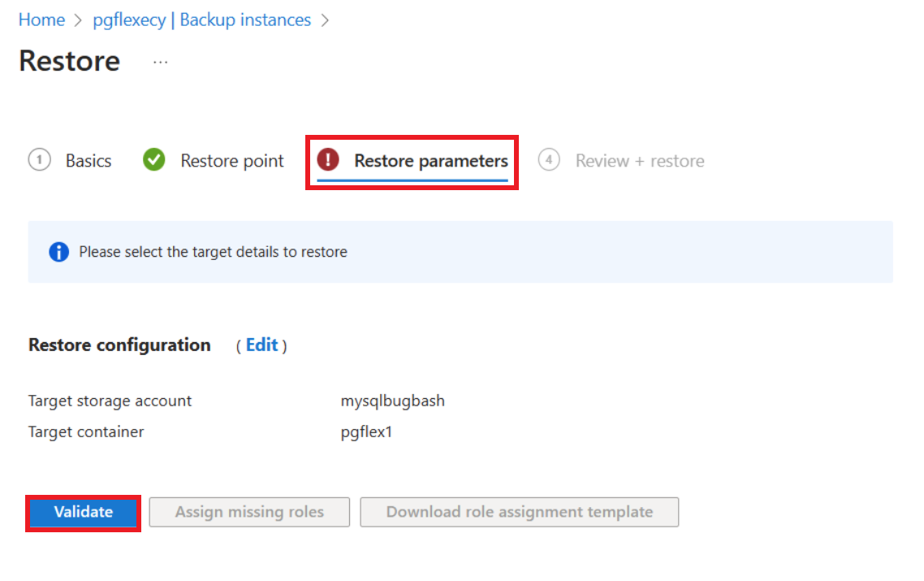The width and height of the screenshot is (924, 581).
Task: Click the step 4 circle for Review + restore
Action: (549, 159)
